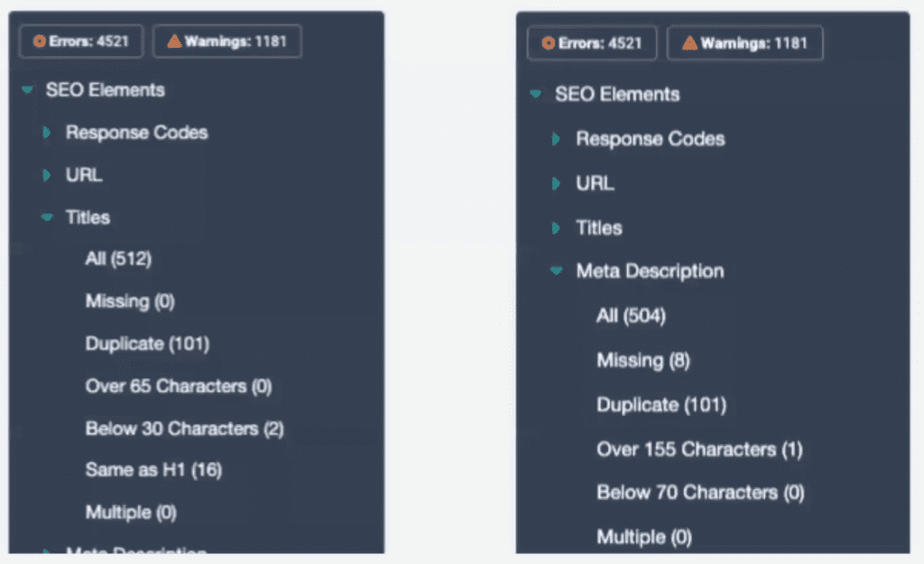Collapse the Meta Description section arrow
This screenshot has width=924, height=564.
556,271
